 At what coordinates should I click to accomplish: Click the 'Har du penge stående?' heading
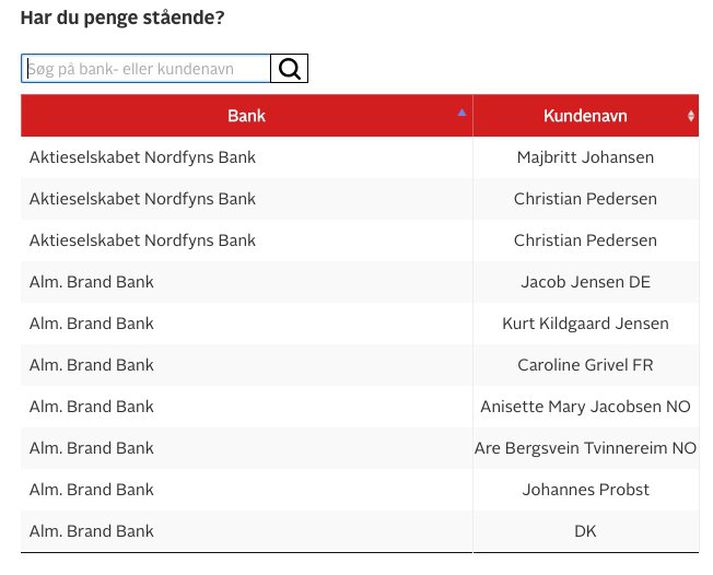pyautogui.click(x=123, y=18)
